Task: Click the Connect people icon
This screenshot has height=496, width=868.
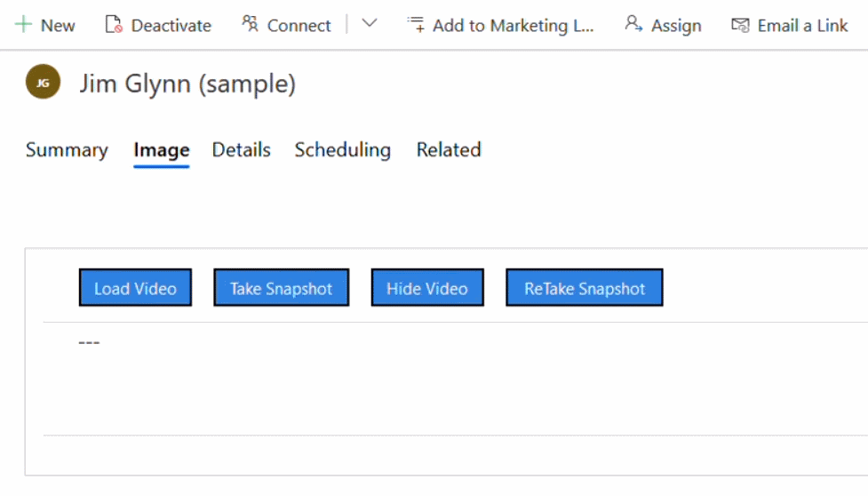Action: point(250,24)
